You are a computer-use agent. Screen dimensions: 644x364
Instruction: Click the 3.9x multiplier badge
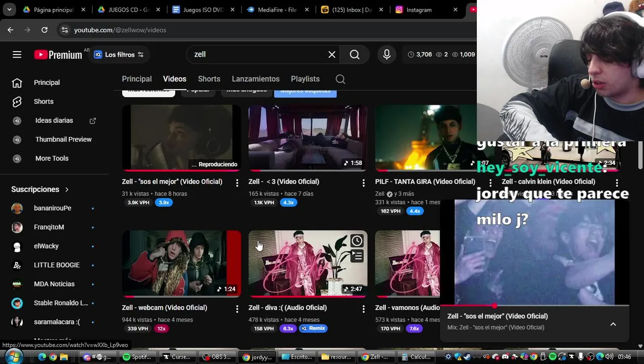point(164,202)
